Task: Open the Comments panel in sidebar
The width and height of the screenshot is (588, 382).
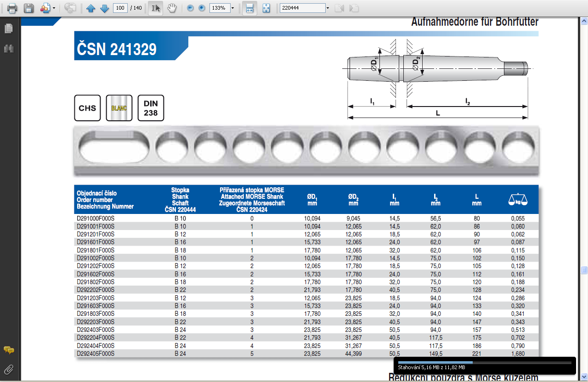Action: click(8, 350)
